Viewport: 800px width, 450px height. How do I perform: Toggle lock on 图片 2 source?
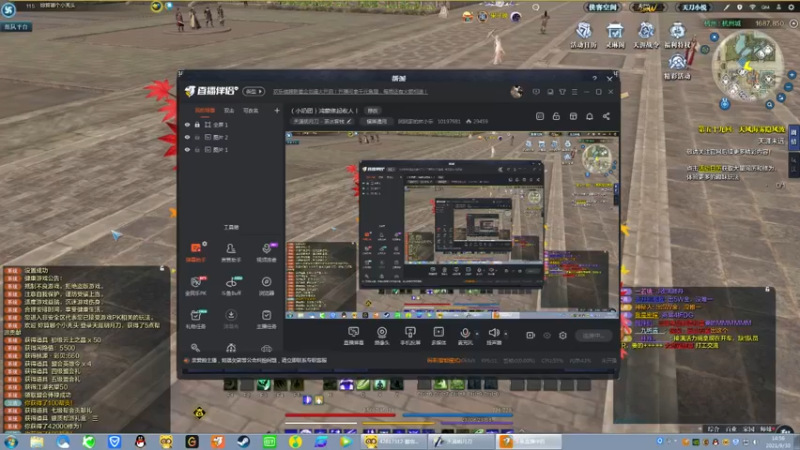[x=197, y=137]
